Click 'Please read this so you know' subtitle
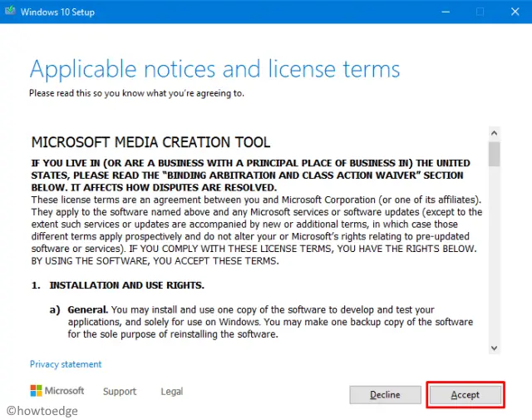Screen dimensions: 532x420 pos(136,93)
